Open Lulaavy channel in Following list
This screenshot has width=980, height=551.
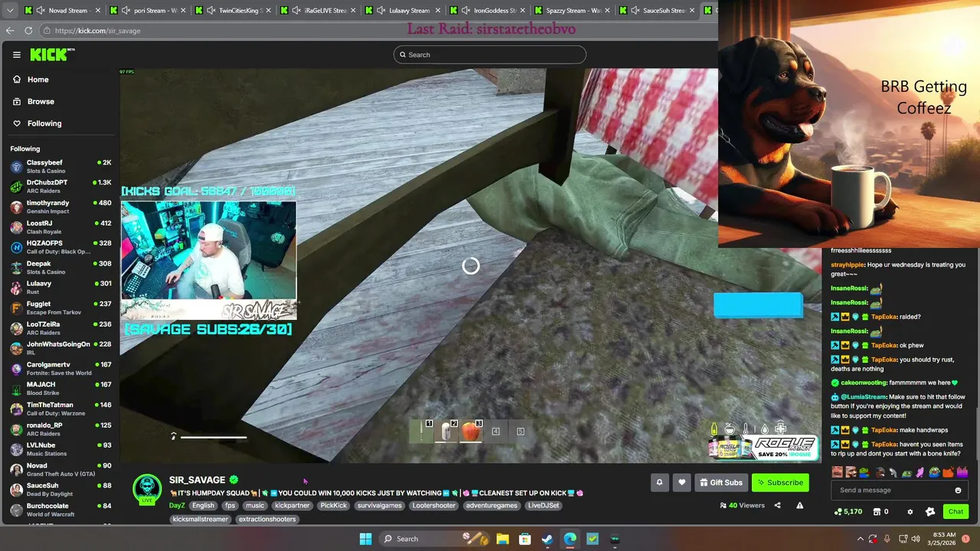coord(60,288)
